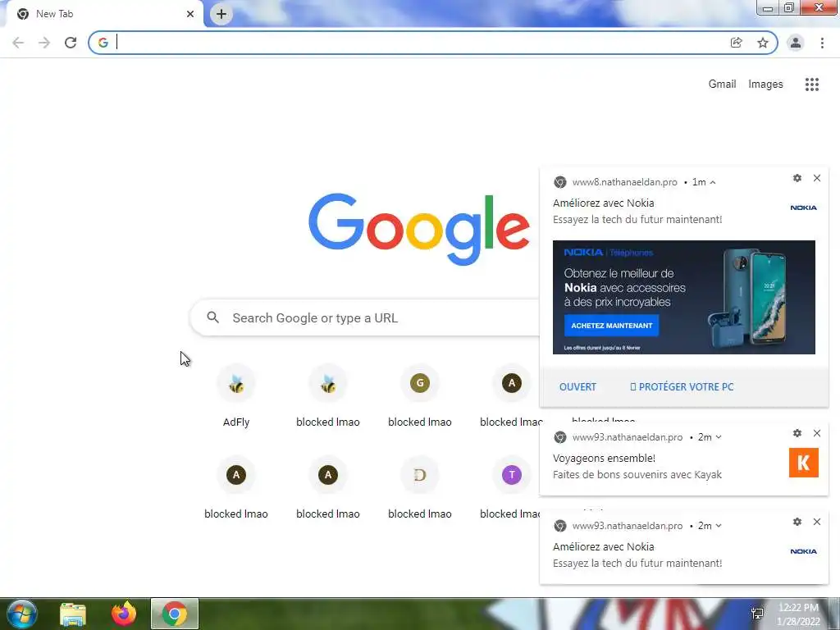This screenshot has width=840, height=630.
Task: Click PROTÉGER VOTRE PC notification button
Action: click(x=682, y=387)
